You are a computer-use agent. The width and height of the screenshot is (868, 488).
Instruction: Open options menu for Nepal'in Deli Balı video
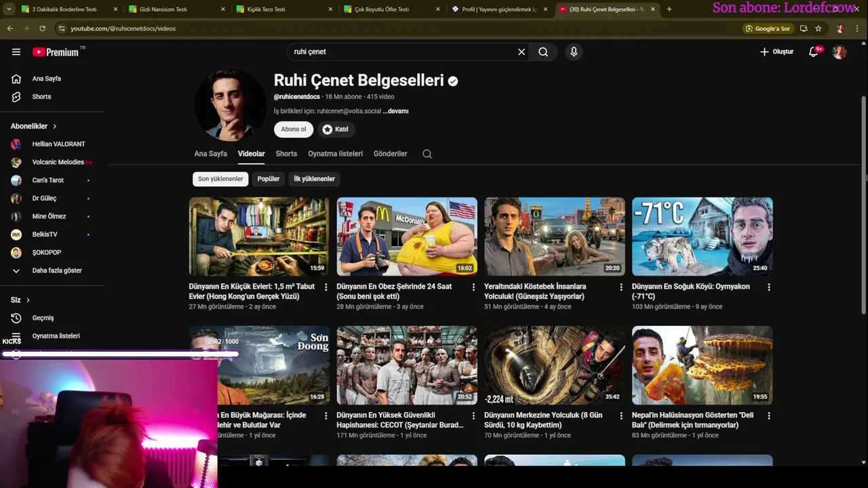(x=769, y=416)
